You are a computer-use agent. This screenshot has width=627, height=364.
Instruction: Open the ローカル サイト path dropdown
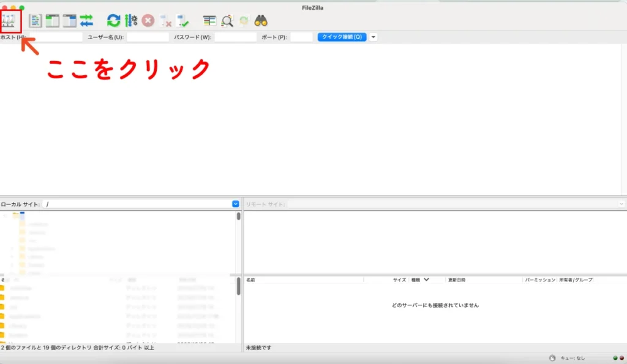tap(236, 204)
